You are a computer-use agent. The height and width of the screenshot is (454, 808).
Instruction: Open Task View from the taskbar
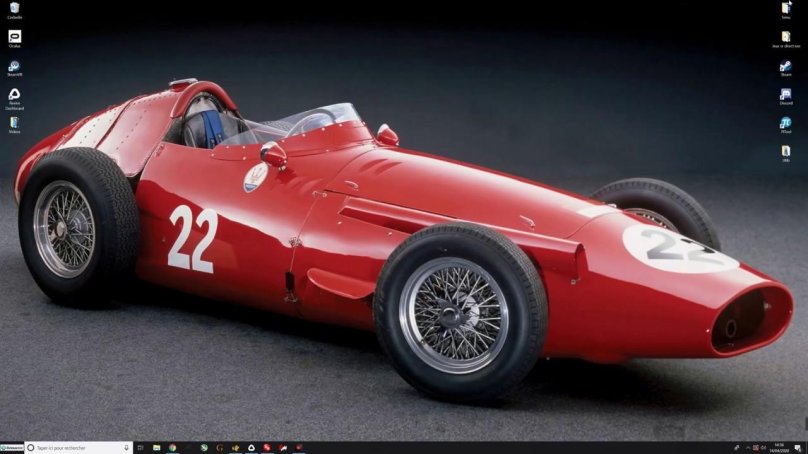[141, 448]
